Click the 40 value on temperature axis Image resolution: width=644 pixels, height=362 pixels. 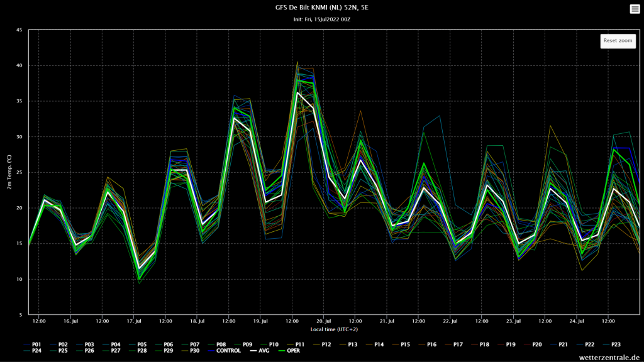(19, 65)
